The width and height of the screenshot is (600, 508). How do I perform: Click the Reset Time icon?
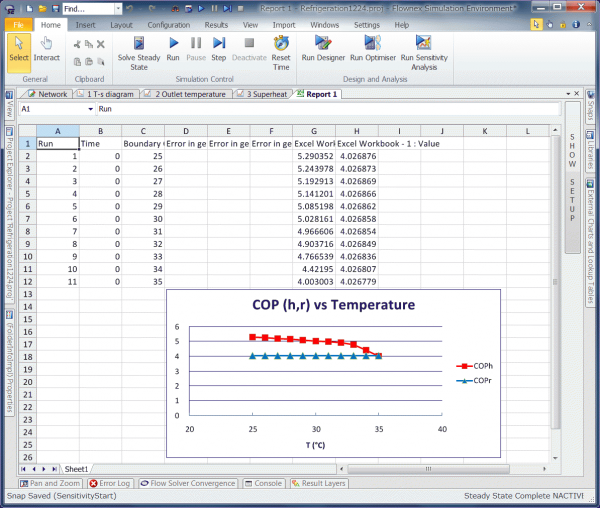click(281, 43)
